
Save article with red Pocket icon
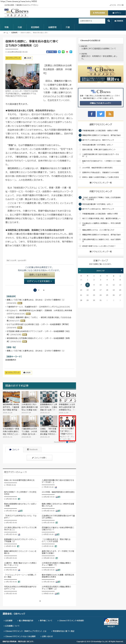coord(67,52)
